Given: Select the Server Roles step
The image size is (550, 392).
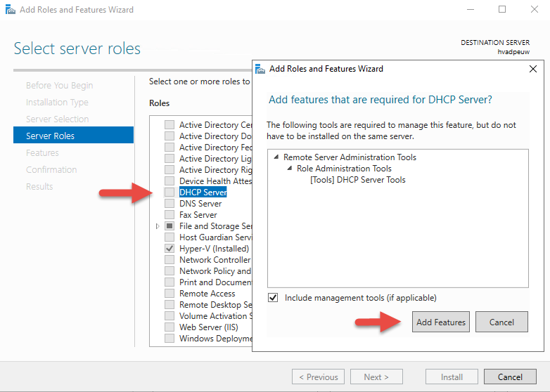Looking at the screenshot, I should click(73, 135).
